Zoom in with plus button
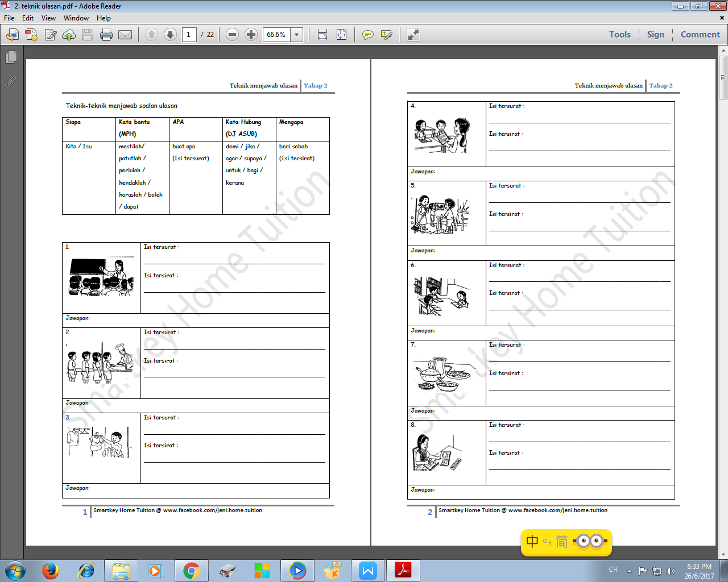This screenshot has height=582, width=728. (x=251, y=35)
